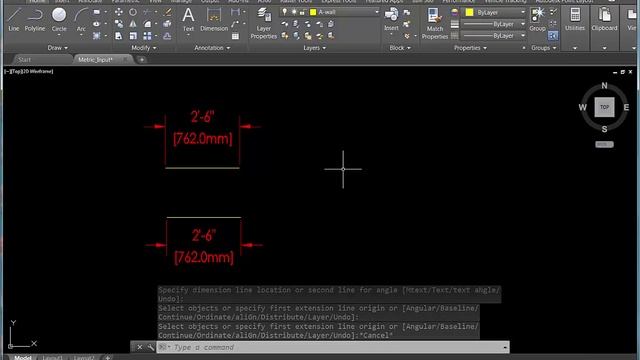640x360 pixels.
Task: Expand the Block panel
Action: 400,48
